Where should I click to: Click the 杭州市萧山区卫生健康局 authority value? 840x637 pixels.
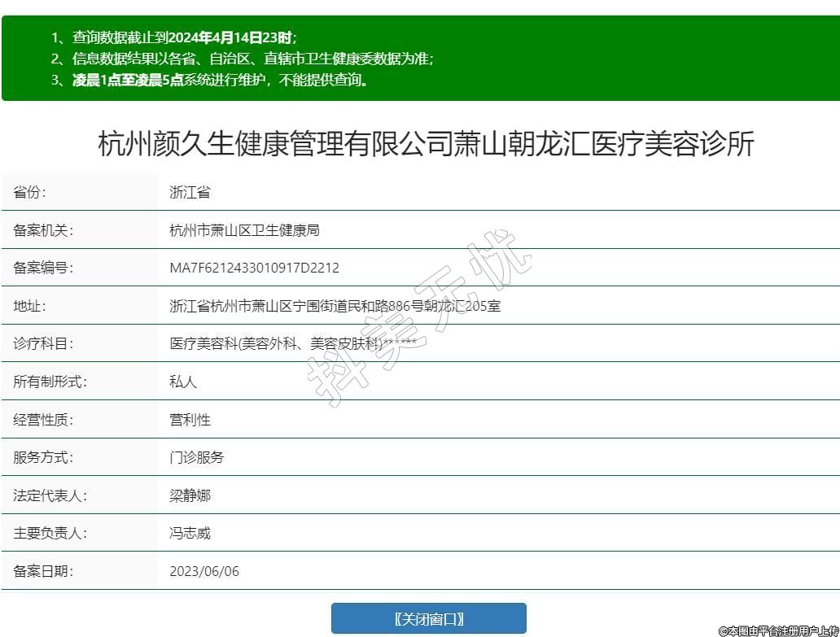tap(244, 230)
